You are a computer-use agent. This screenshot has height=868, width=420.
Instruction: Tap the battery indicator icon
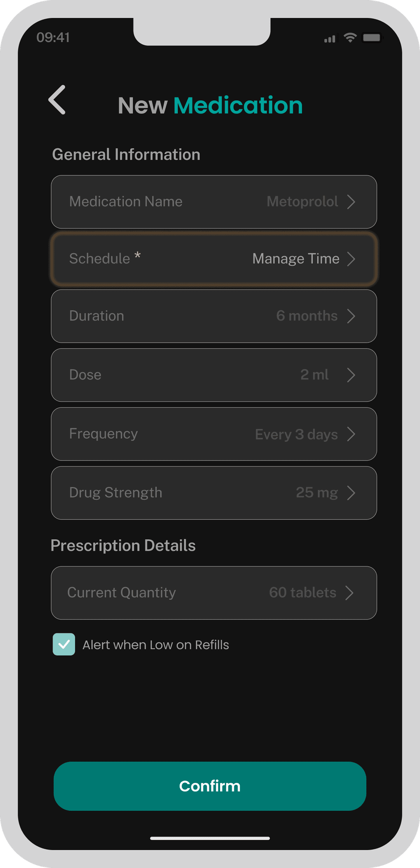click(372, 38)
